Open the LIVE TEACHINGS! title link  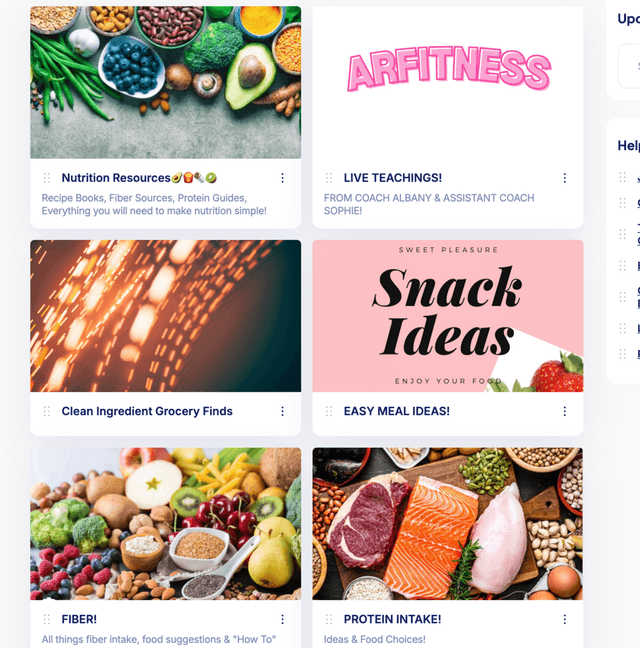point(393,178)
